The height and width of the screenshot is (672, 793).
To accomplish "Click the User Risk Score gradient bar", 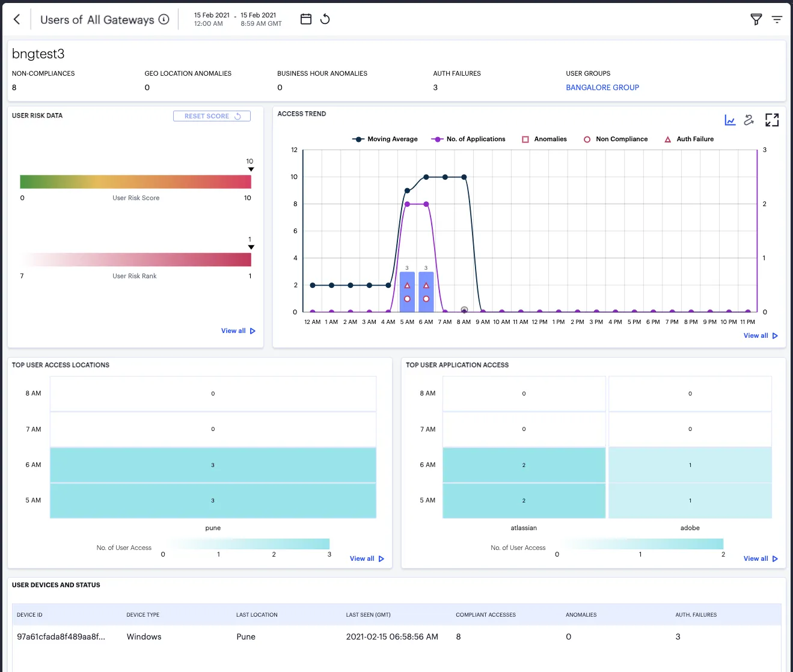I will pos(135,182).
